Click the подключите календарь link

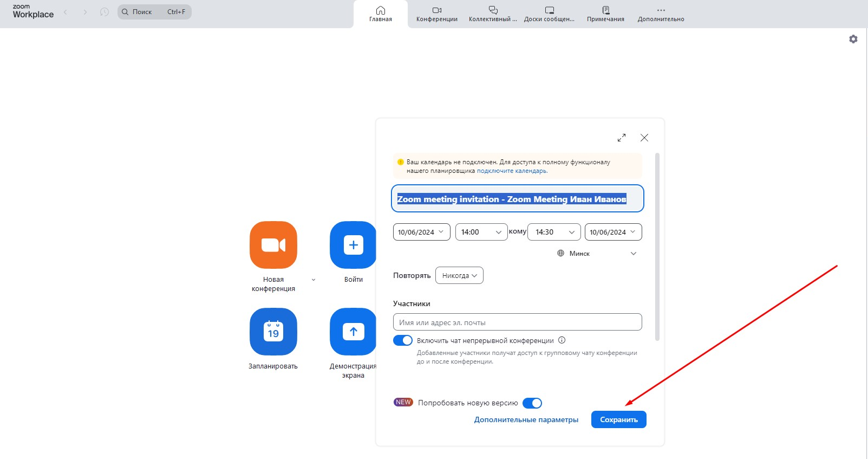[x=512, y=171]
